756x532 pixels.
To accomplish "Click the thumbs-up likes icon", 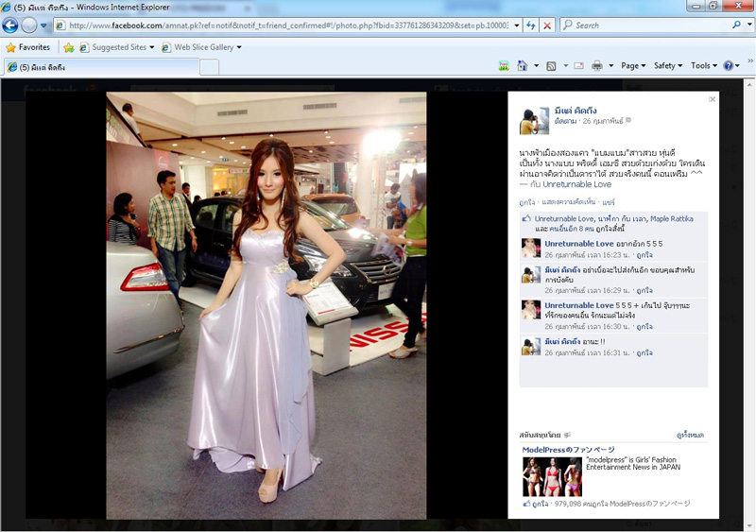I will (x=527, y=218).
